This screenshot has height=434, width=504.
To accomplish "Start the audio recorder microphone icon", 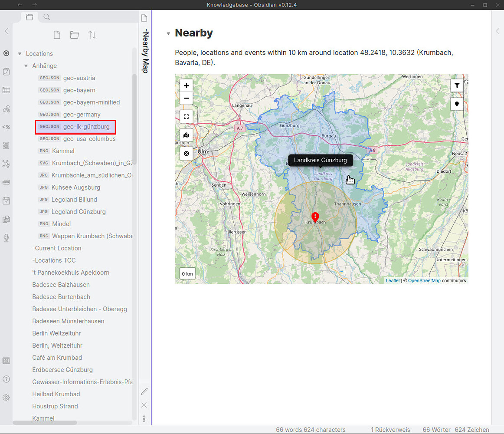I will point(6,237).
